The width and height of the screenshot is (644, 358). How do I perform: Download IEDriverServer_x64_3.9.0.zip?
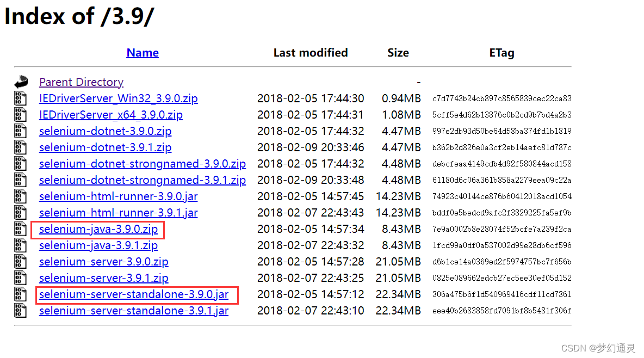[111, 115]
